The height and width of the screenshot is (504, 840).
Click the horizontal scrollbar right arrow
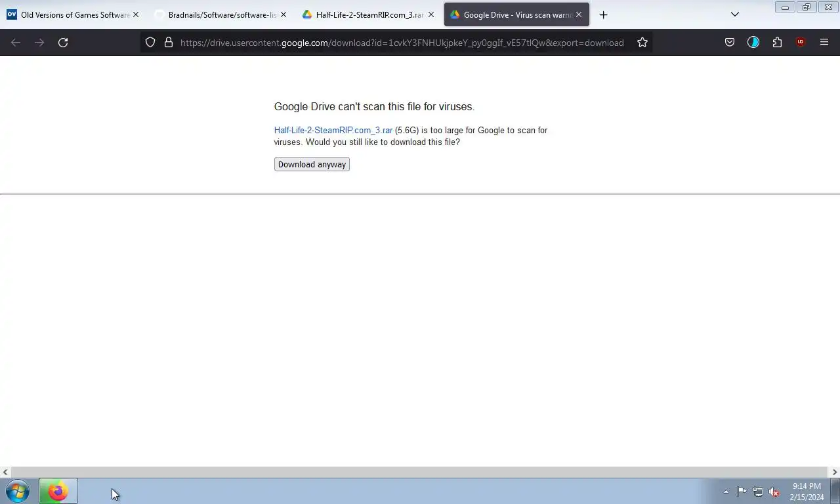pyautogui.click(x=835, y=472)
